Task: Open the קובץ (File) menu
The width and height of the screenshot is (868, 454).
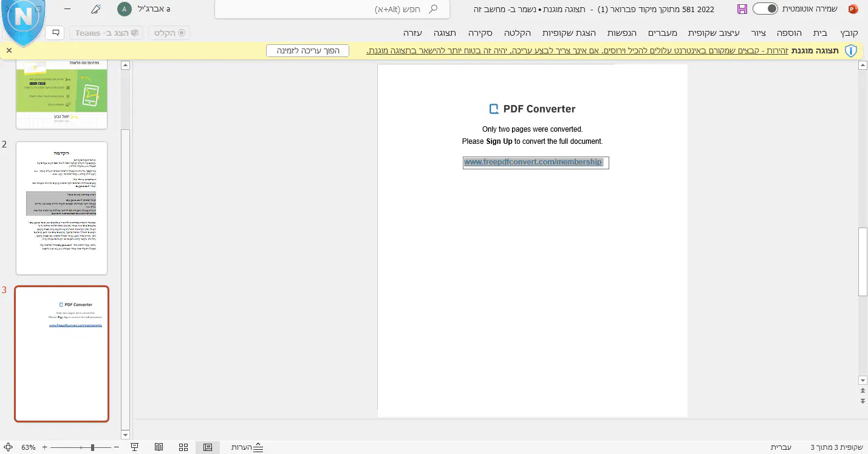Action: pyautogui.click(x=849, y=33)
